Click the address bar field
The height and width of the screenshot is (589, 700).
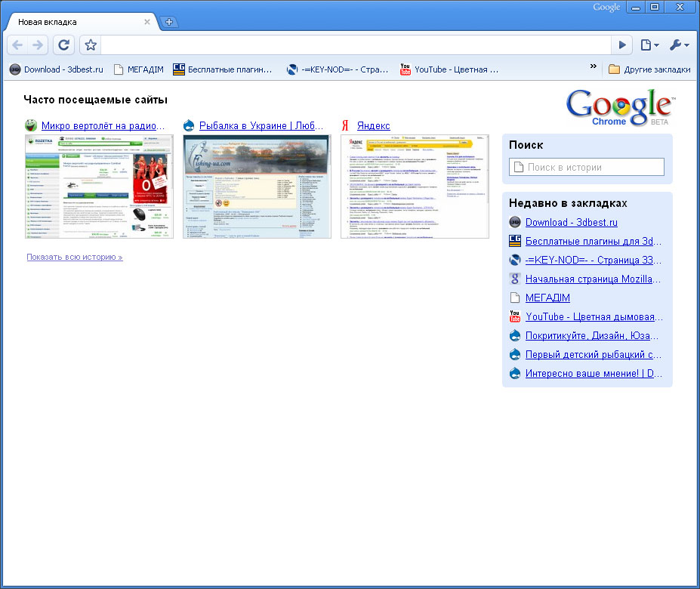355,45
